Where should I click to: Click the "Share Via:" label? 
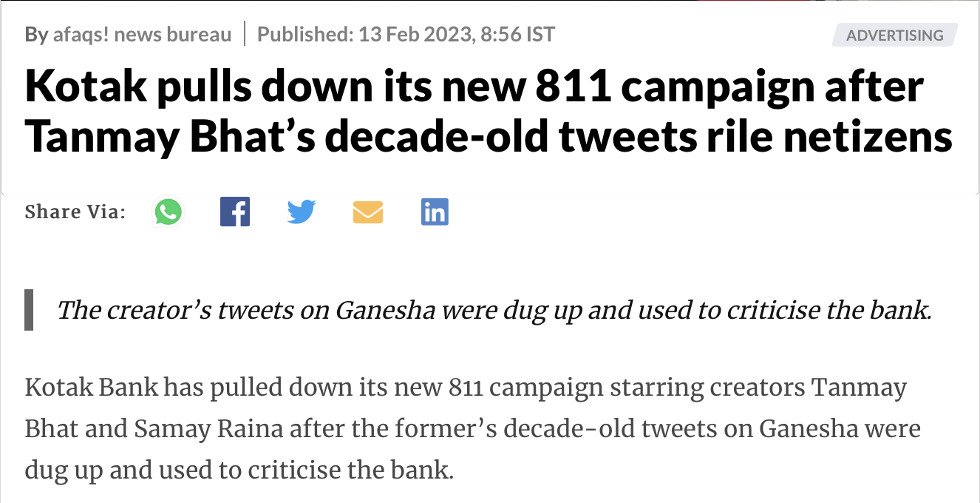(75, 212)
